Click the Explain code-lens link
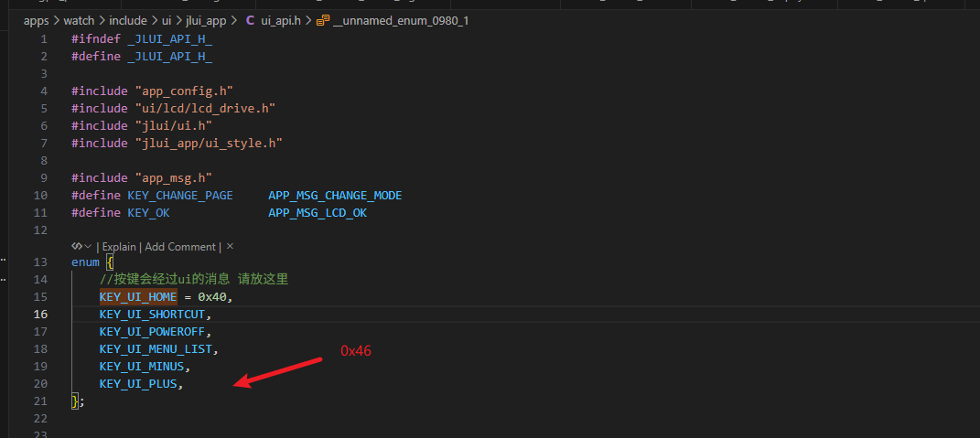Image resolution: width=980 pixels, height=438 pixels. click(119, 246)
